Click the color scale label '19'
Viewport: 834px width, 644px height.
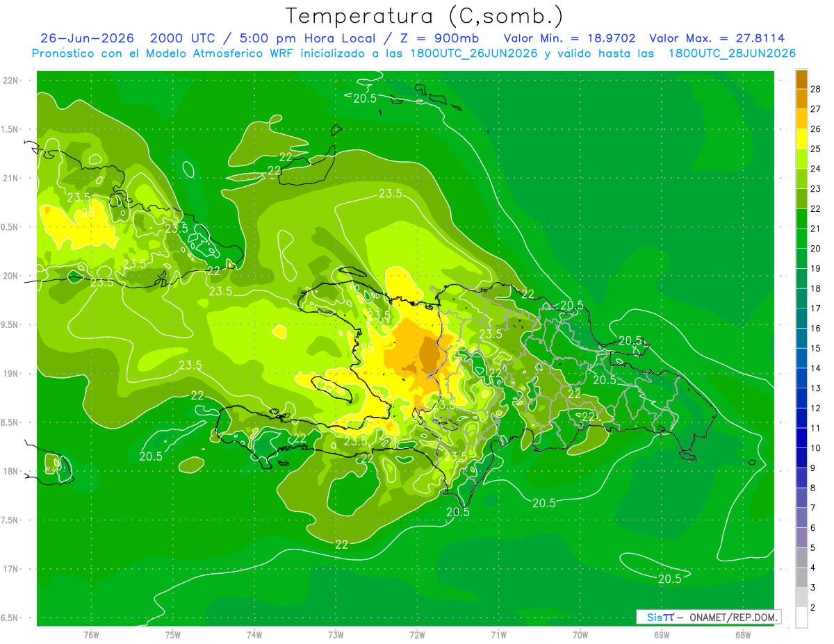tap(816, 268)
